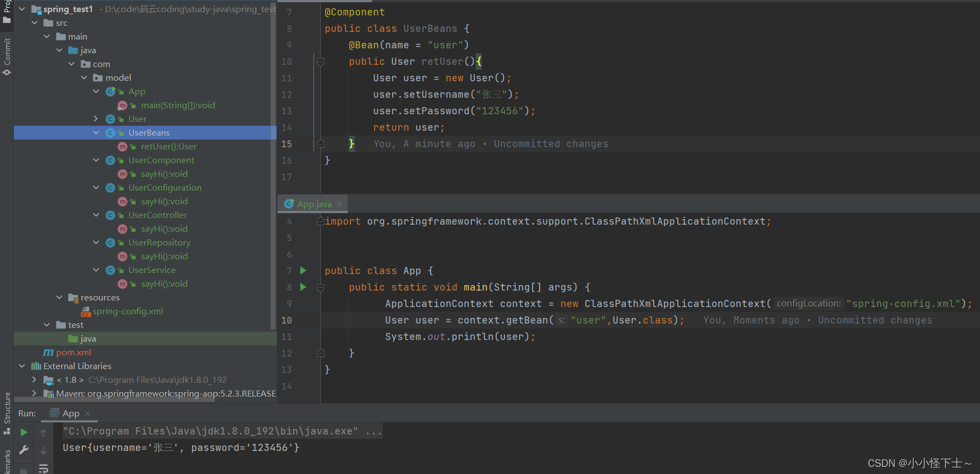Image resolution: width=980 pixels, height=474 pixels.
Task: Click the UserService class icon
Action: click(x=110, y=270)
